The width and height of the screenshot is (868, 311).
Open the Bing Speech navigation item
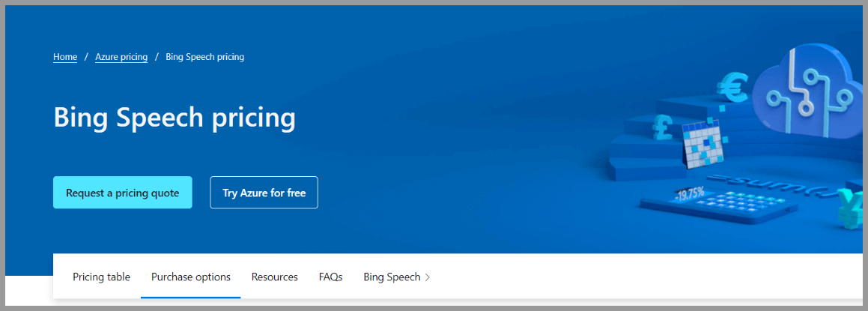(392, 277)
